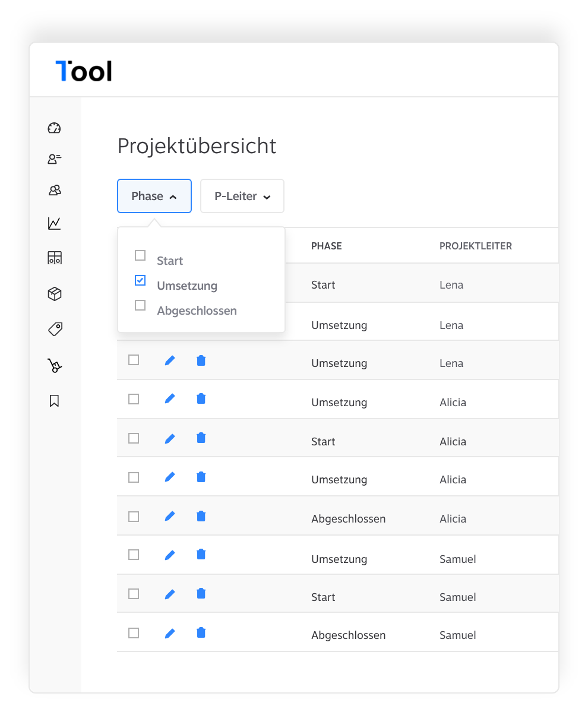Click the price tag sidebar icon
This screenshot has width=588, height=709.
55,330
